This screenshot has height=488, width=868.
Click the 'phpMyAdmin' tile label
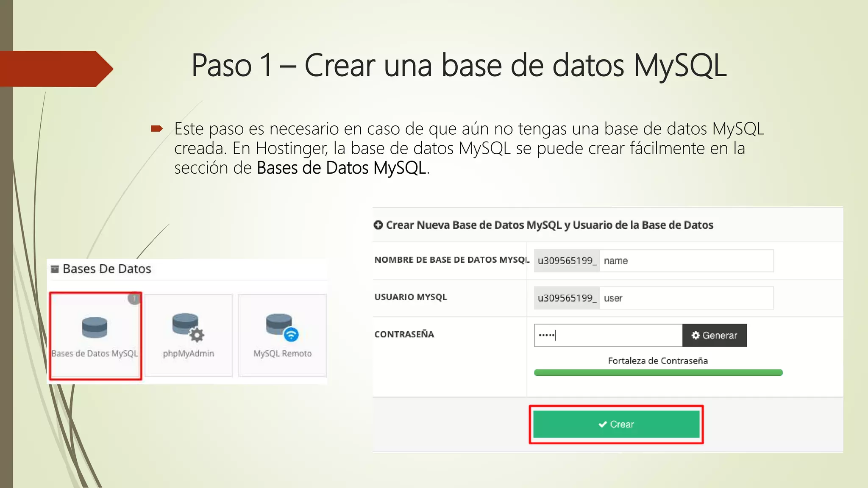189,353
